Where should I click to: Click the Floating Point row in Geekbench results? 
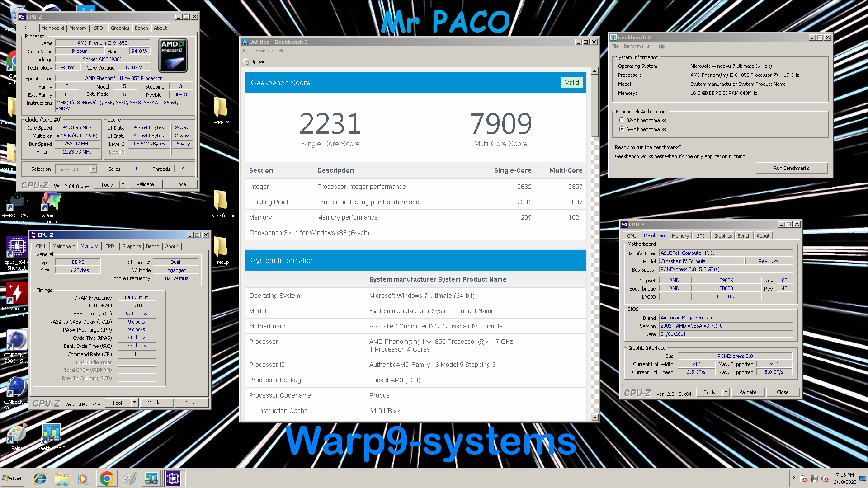pos(415,202)
